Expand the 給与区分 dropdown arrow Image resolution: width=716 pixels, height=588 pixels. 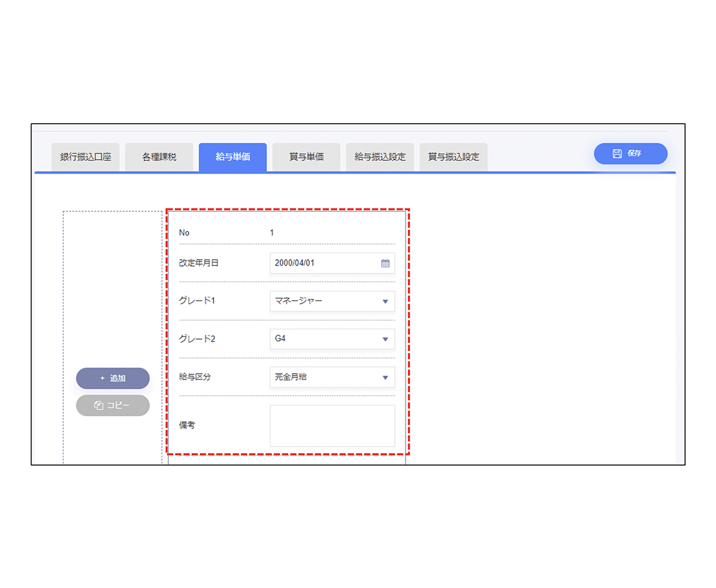pos(385,377)
